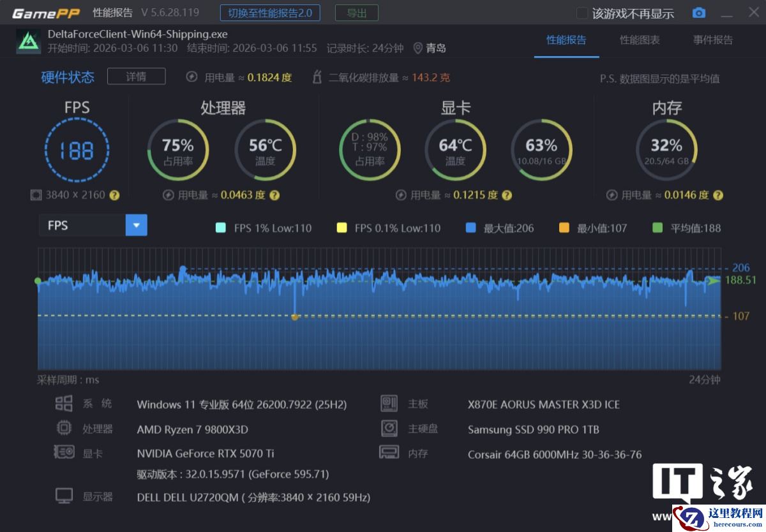Click the location pin icon beside 青岛

pyautogui.click(x=418, y=48)
